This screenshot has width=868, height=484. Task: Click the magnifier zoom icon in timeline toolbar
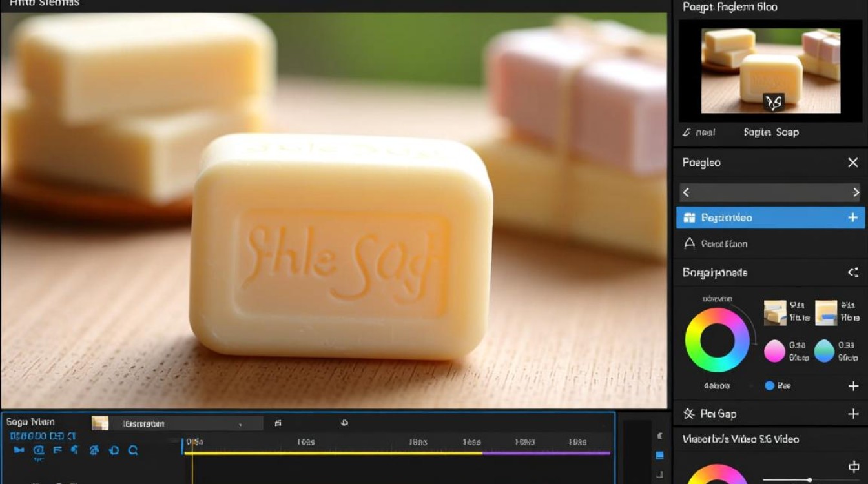pos(133,450)
